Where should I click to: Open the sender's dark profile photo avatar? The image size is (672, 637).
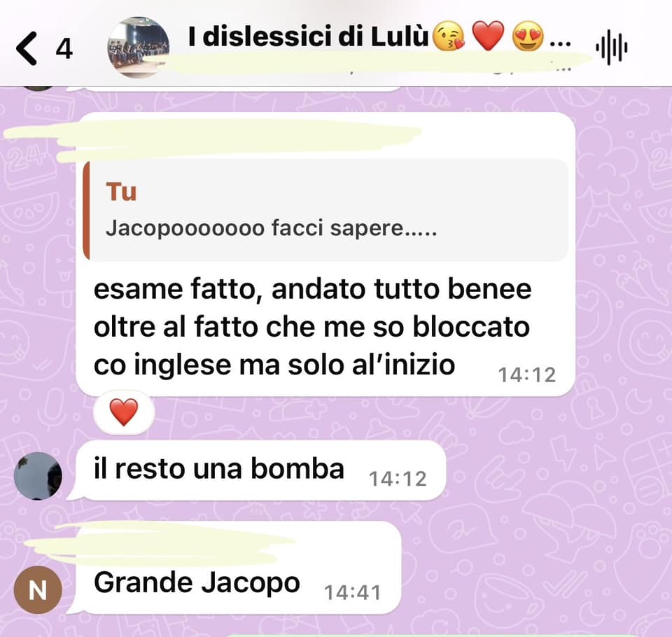click(x=38, y=476)
